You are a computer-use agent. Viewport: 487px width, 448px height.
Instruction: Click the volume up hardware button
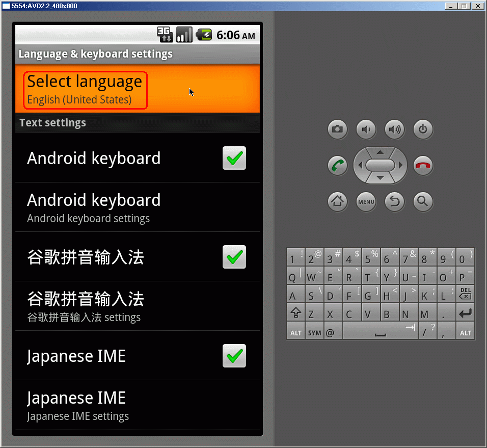[x=394, y=129]
